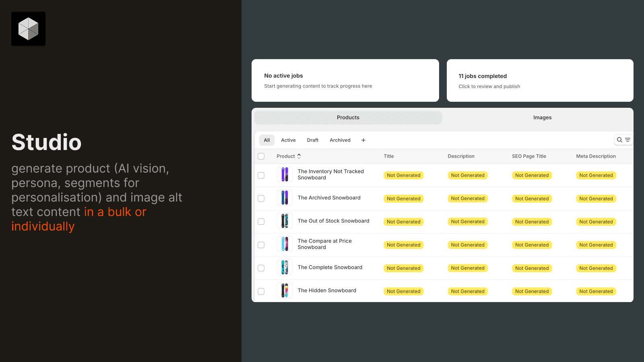Viewport: 644px width, 362px height.
Task: Select the Draft filter tab
Action: (x=313, y=140)
